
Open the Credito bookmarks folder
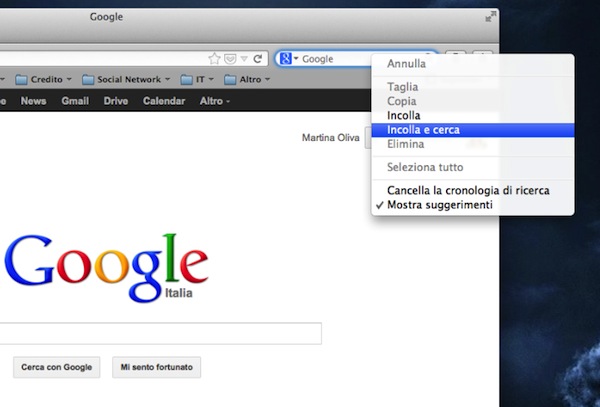pyautogui.click(x=43, y=80)
